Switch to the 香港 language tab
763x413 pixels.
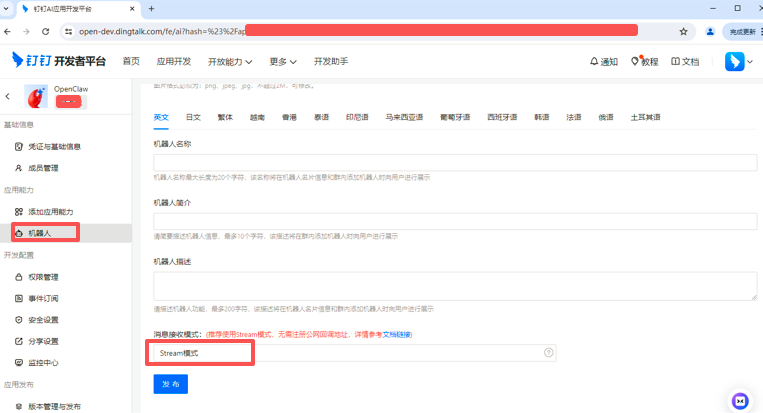290,117
